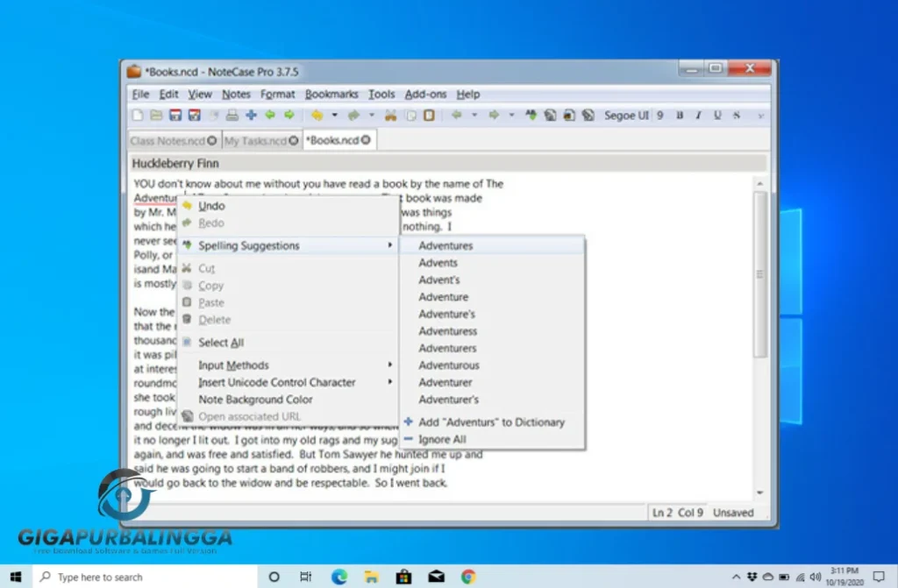Toggle Italic formatting in the toolbar

click(x=699, y=115)
